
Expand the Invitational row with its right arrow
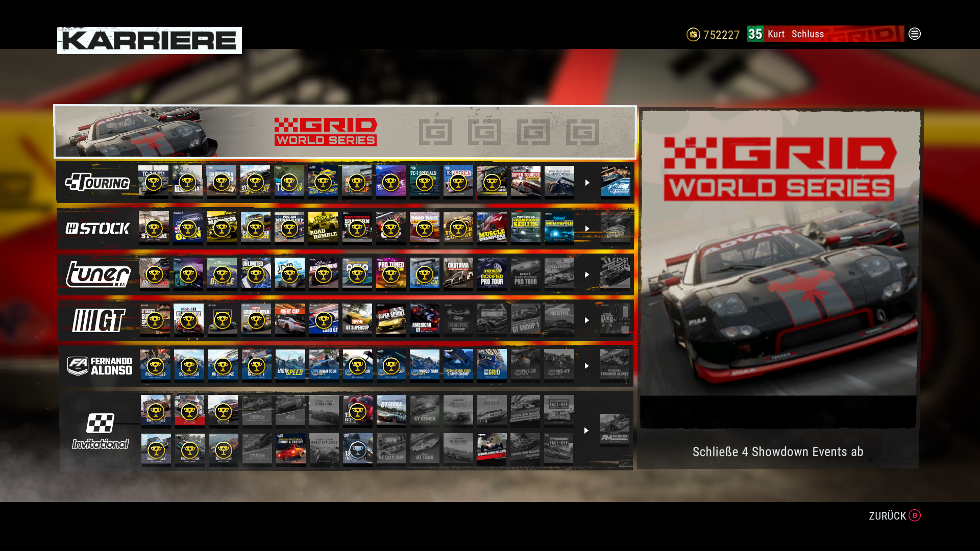[587, 430]
